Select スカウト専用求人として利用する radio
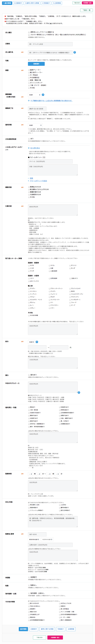The image size is (95, 644). tap(29, 35)
